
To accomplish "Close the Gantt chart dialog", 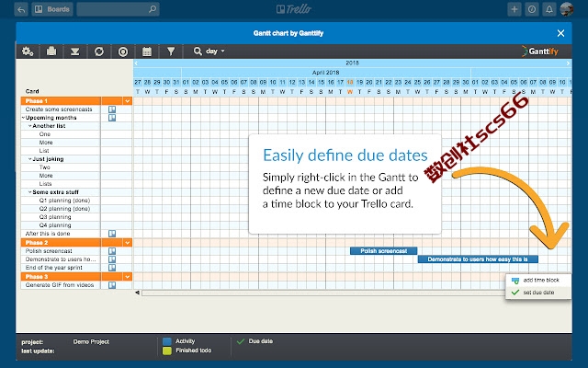I will point(560,33).
